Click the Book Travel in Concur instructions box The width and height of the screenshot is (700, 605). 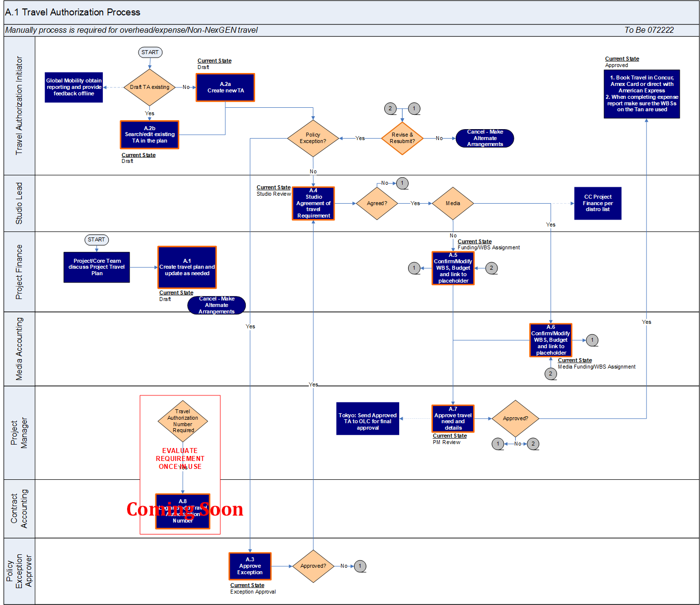coord(641,94)
